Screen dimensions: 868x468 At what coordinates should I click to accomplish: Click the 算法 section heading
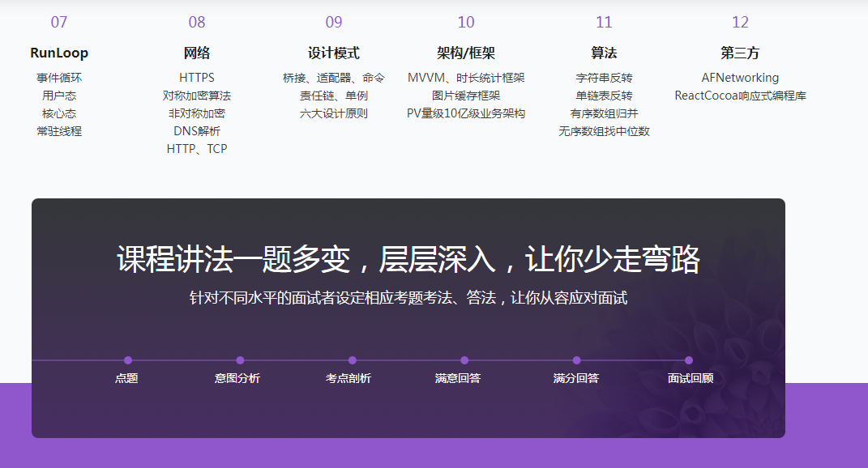[604, 53]
